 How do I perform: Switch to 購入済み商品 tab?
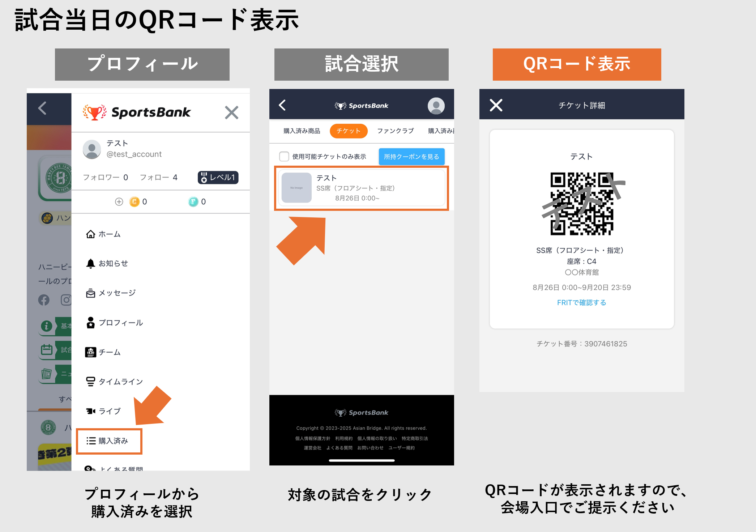pyautogui.click(x=302, y=131)
